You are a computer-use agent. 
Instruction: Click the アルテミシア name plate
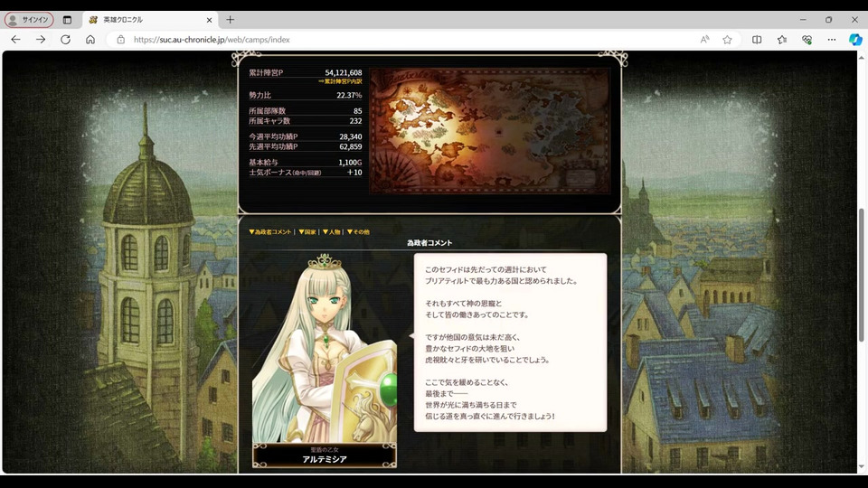(x=325, y=455)
